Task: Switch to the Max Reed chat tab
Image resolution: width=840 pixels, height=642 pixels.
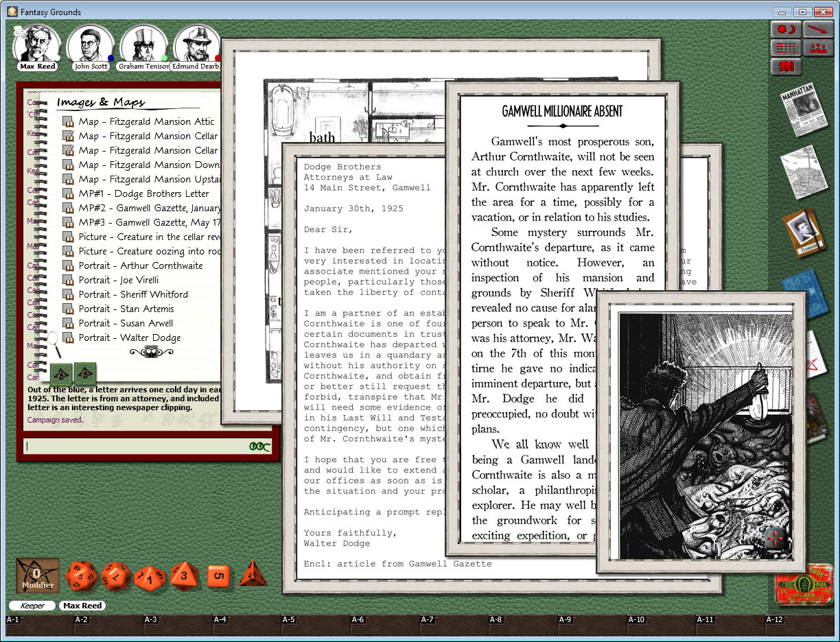Action: click(82, 606)
